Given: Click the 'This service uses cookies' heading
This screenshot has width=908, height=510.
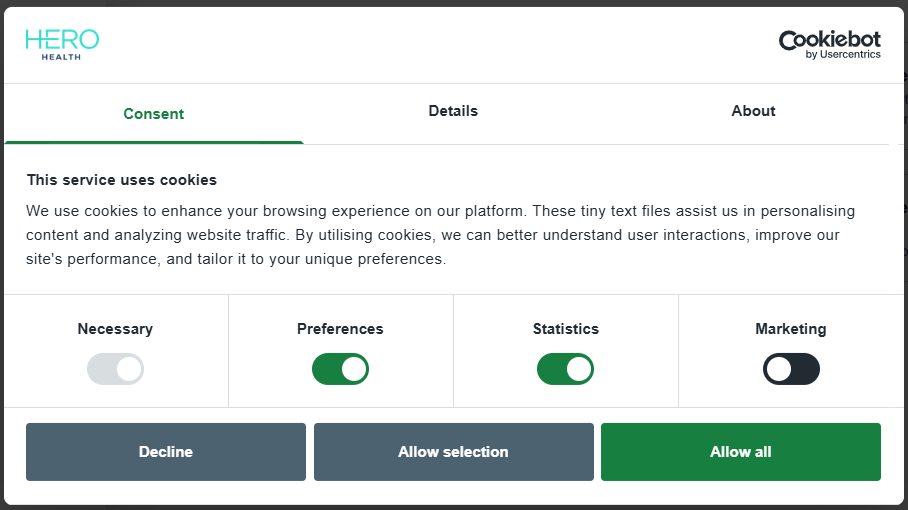Looking at the screenshot, I should pyautogui.click(x=122, y=180).
